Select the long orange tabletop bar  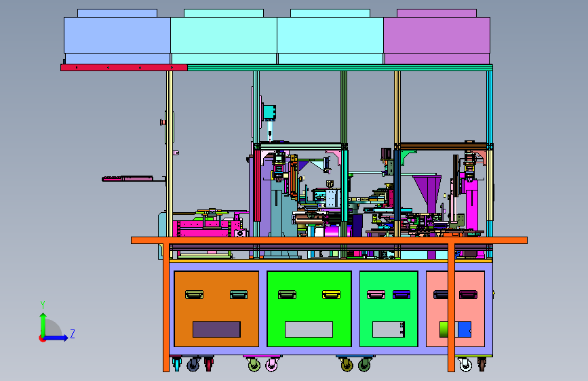[x=329, y=241]
